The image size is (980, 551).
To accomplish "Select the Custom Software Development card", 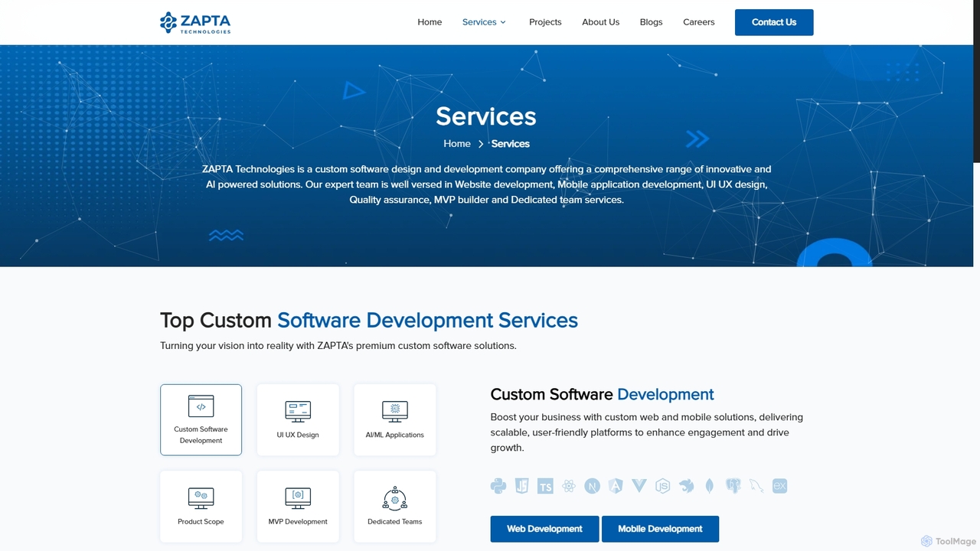I will (x=201, y=419).
